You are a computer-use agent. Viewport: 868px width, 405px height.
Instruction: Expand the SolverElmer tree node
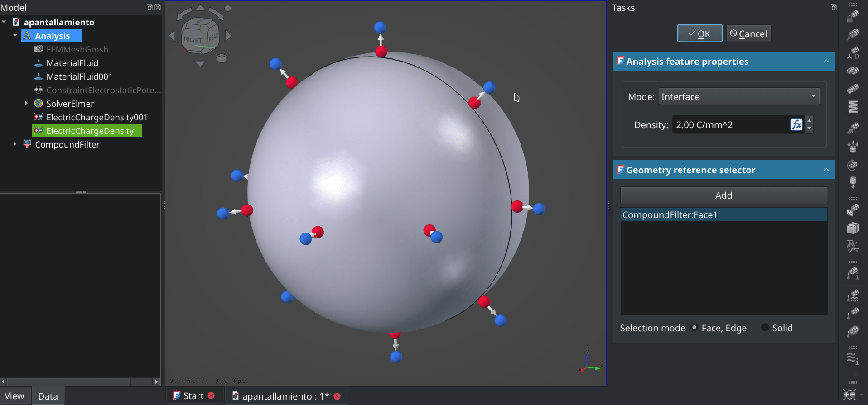[x=26, y=104]
